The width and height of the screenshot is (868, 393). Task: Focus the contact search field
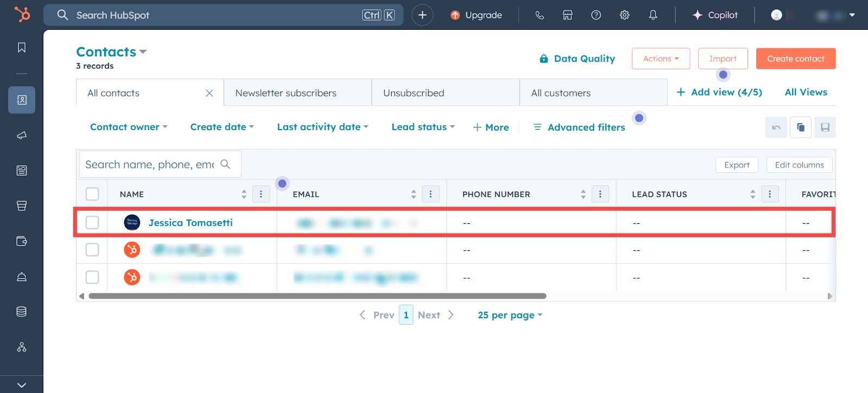click(x=150, y=164)
